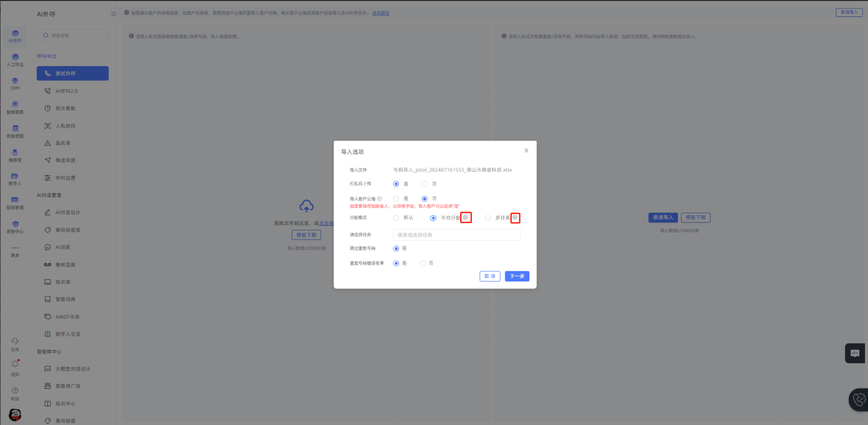Collapse the sidebar menu toggle
Screen dimensions: 868x425
[113, 14]
